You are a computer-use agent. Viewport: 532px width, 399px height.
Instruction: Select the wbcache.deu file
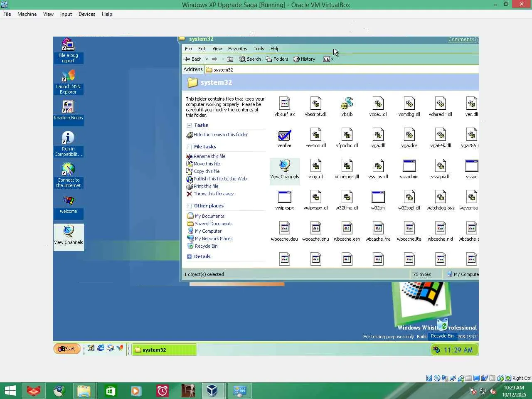[285, 232]
